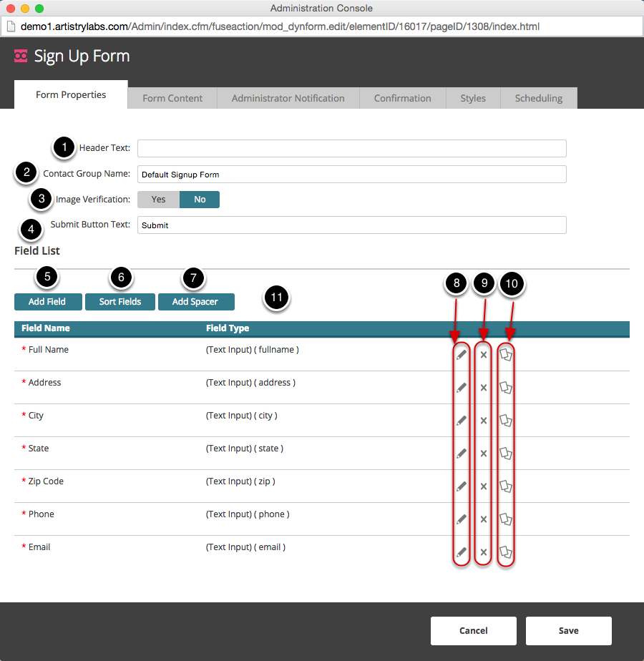Delete the Phone field
Image resolution: width=644 pixels, height=661 pixels.
[x=484, y=519]
